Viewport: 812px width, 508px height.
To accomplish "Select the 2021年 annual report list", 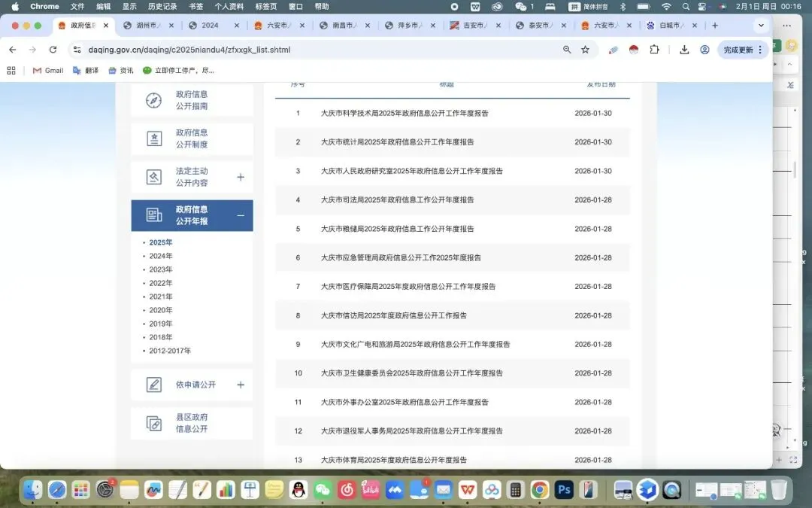I will pos(161,297).
